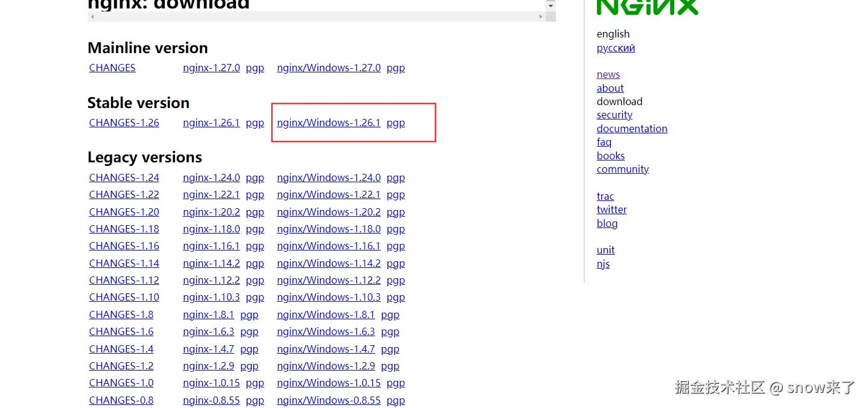Viewport: 868px width, 408px height.
Task: Click the NGINX logo
Action: coord(648,7)
